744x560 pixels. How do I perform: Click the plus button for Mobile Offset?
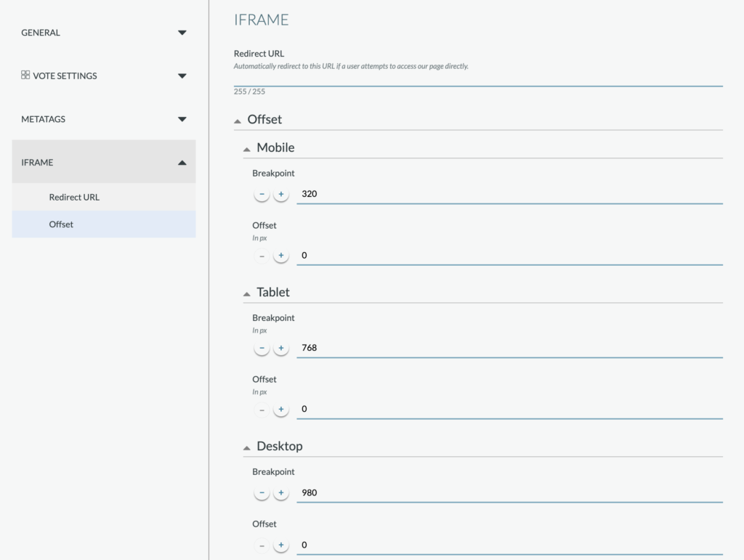(x=281, y=256)
